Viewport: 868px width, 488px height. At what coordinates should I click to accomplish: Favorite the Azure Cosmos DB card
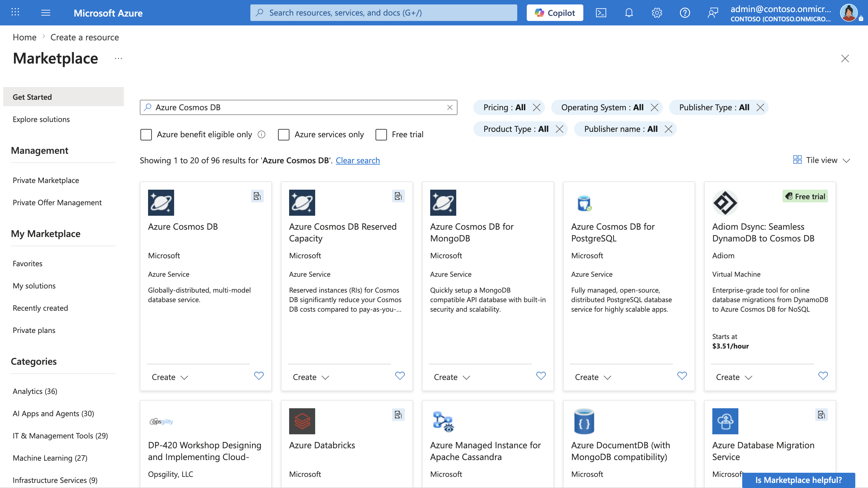(259, 376)
